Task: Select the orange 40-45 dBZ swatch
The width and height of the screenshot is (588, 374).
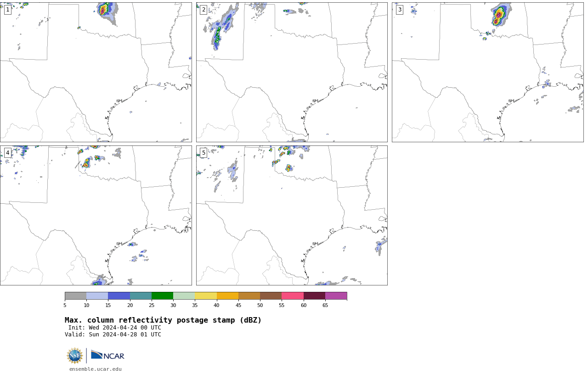Action: point(227,296)
